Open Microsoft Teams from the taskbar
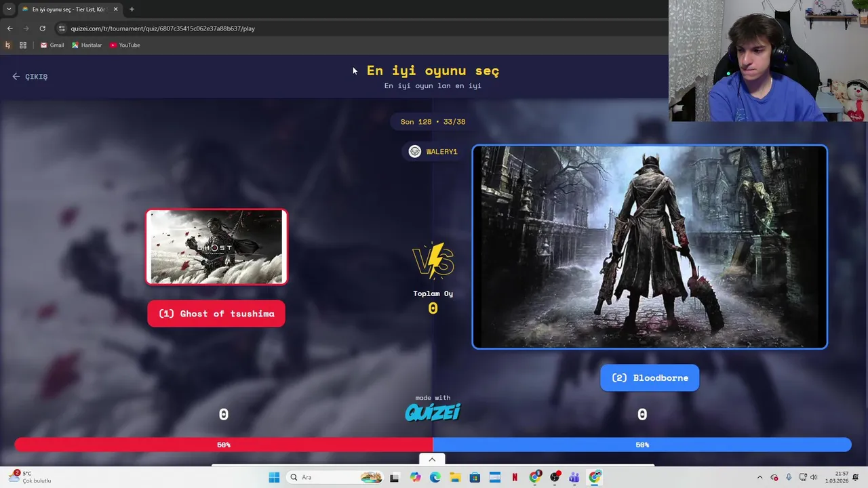Viewport: 868px width, 488px height. (x=574, y=477)
